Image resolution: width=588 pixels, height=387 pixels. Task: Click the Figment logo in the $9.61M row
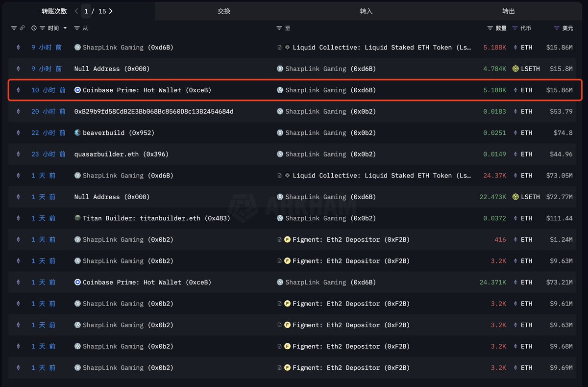[x=288, y=304]
